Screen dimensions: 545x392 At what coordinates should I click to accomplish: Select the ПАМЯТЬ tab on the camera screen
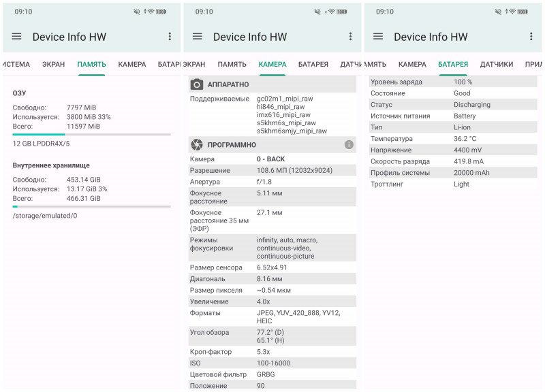point(232,64)
